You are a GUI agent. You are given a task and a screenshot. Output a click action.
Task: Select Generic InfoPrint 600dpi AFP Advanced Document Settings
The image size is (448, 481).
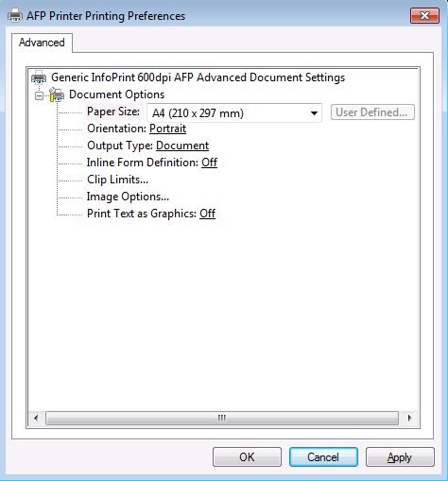pos(198,77)
